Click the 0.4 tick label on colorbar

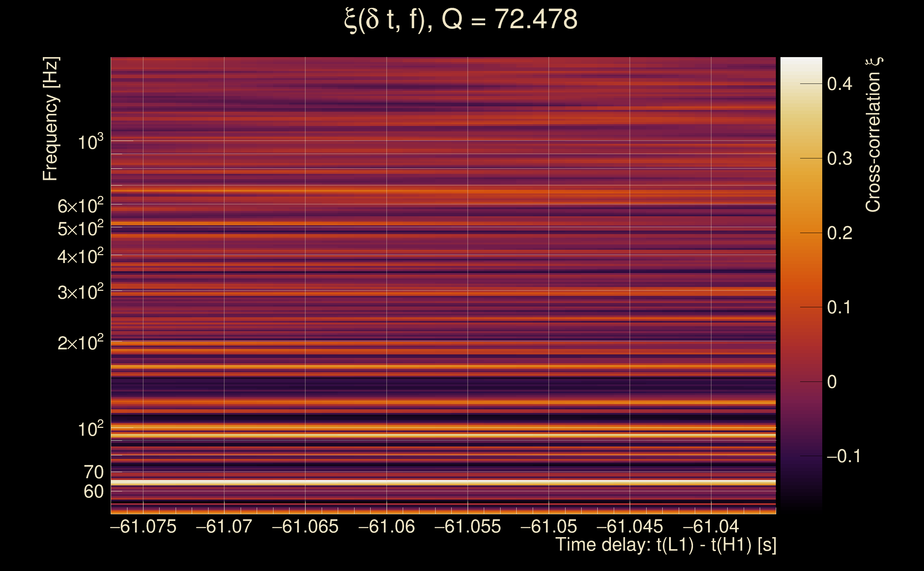[x=839, y=84]
